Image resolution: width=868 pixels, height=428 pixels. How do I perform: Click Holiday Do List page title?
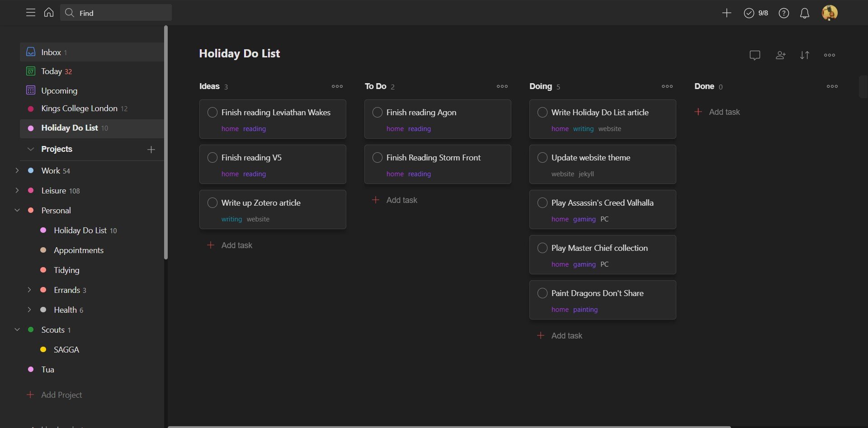(x=240, y=53)
